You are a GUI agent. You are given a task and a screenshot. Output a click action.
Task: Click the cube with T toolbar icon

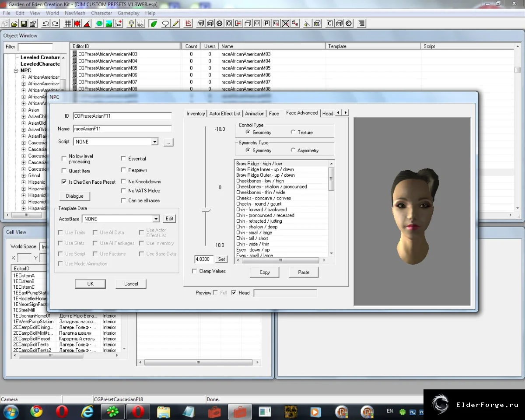tap(200, 24)
